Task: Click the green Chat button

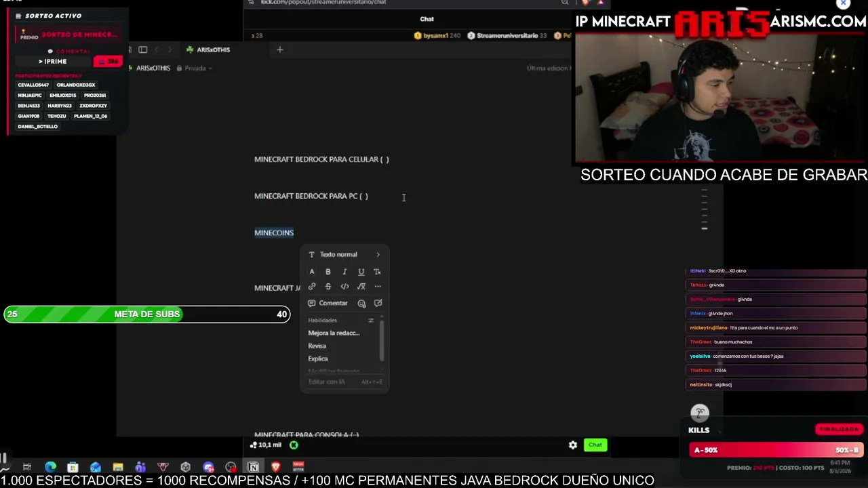Action: pyautogui.click(x=595, y=445)
